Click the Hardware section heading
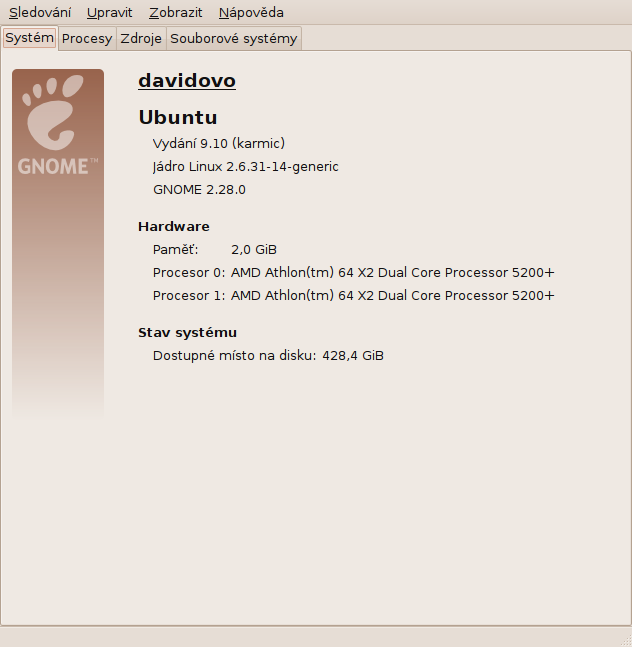632x647 pixels. 174,227
